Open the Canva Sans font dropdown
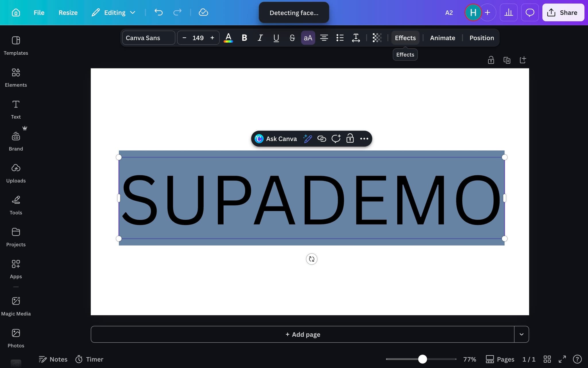The height and width of the screenshot is (368, 588). 148,38
